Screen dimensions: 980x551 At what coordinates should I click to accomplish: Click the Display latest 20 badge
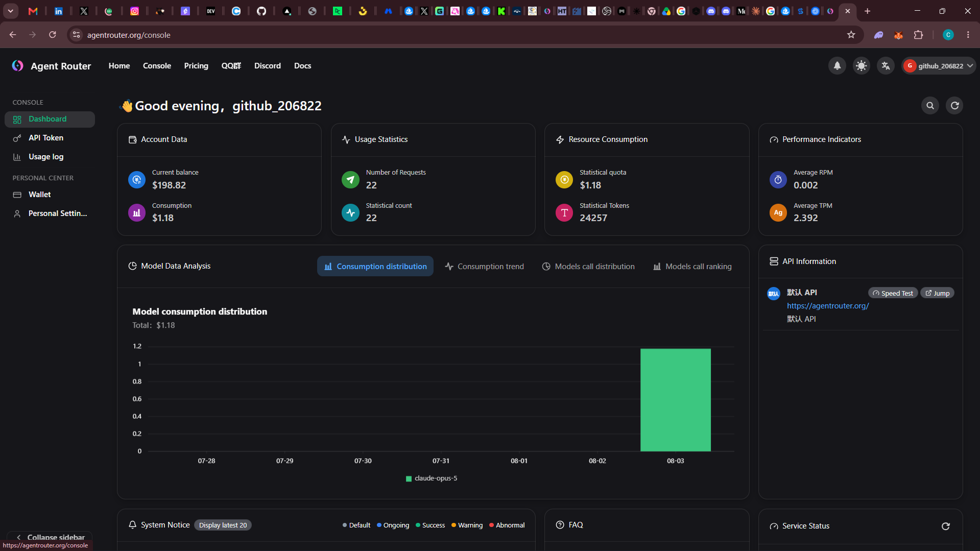click(223, 525)
